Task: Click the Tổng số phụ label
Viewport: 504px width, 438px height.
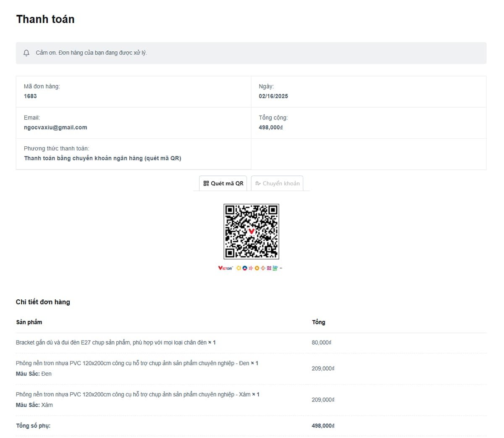Action: coord(33,426)
